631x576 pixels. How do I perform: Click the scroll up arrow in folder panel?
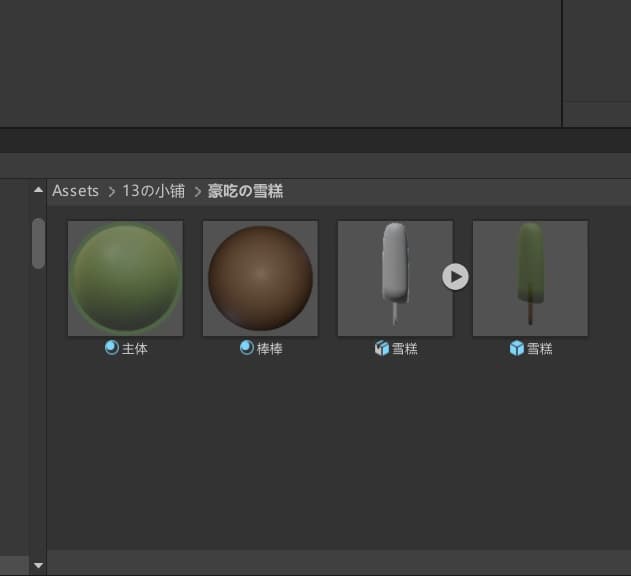tap(38, 189)
